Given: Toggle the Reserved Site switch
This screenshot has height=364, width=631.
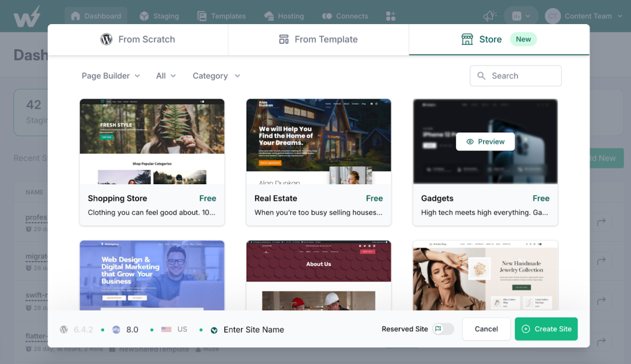Looking at the screenshot, I should click(443, 329).
